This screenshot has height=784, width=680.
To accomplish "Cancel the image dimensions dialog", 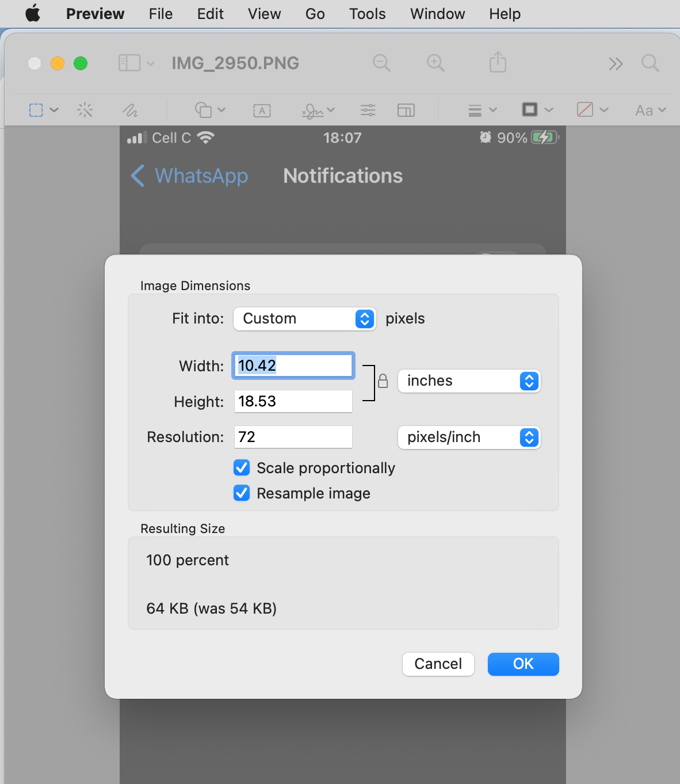I will click(x=438, y=664).
